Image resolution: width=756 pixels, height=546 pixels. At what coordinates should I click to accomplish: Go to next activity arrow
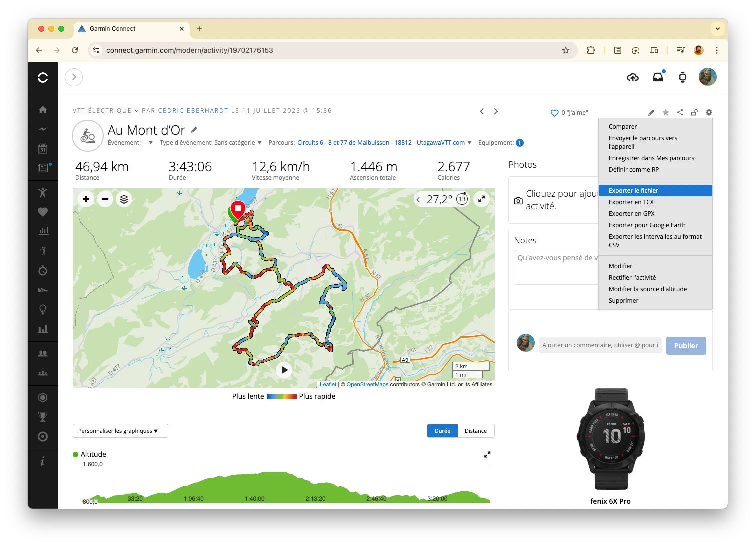[x=496, y=111]
